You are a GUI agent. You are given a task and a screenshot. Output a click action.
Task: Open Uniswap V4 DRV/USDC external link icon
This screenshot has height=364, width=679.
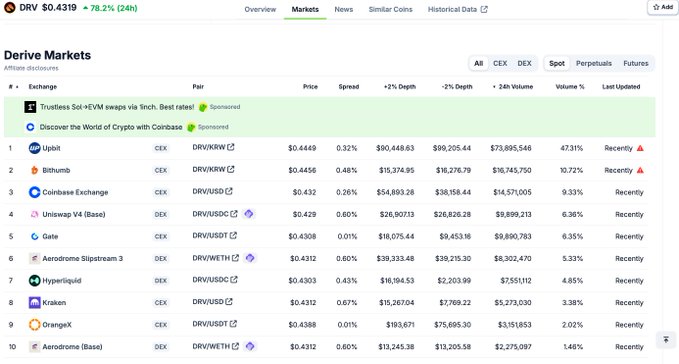(234, 214)
